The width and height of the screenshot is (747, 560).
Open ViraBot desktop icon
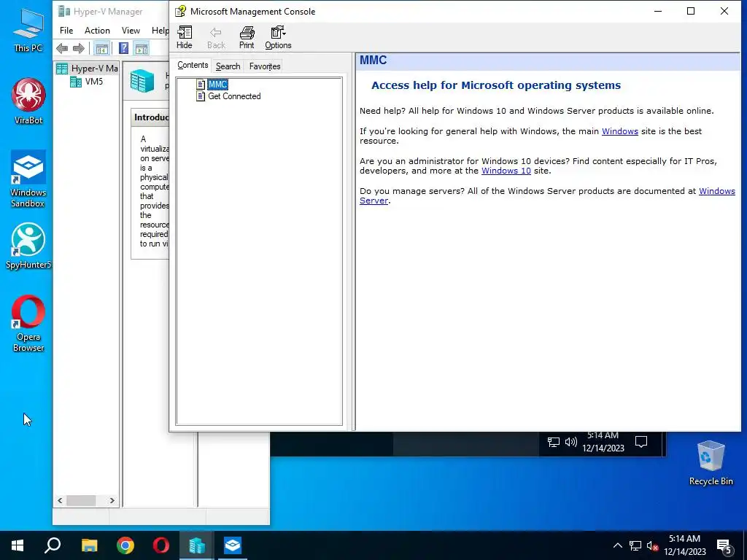(x=28, y=101)
